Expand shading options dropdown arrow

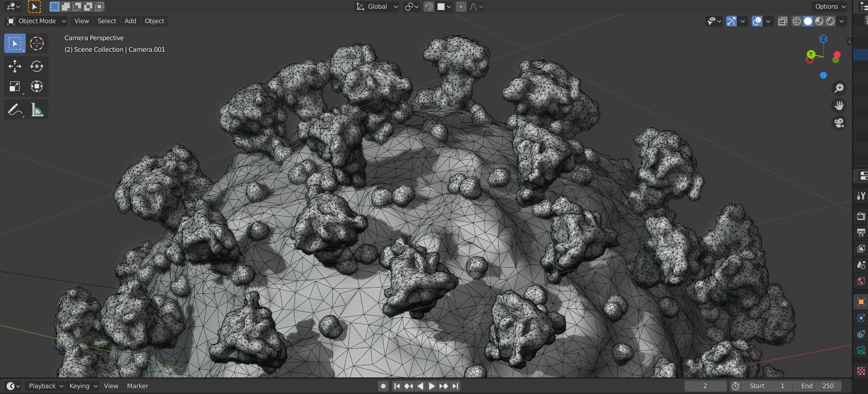point(842,21)
